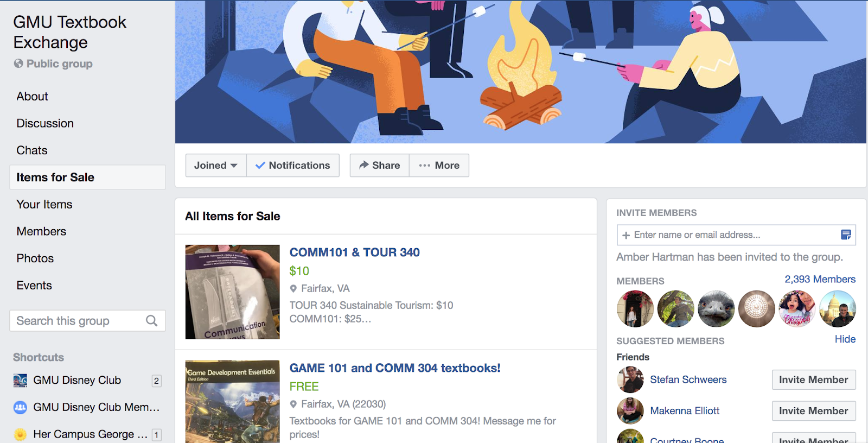
Task: Click the contact list icon in invite field
Action: [x=846, y=235]
